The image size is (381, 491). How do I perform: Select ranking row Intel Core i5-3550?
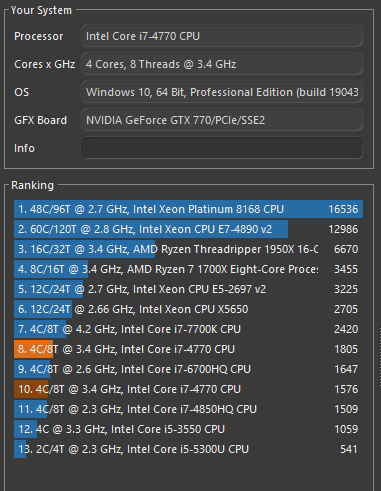coord(188,429)
